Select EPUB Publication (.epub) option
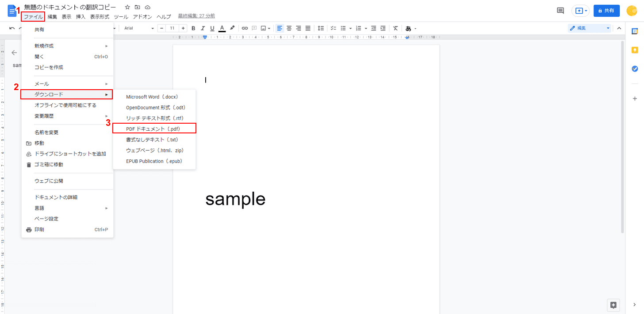Viewport: 644px width, 314px height. 154,161
